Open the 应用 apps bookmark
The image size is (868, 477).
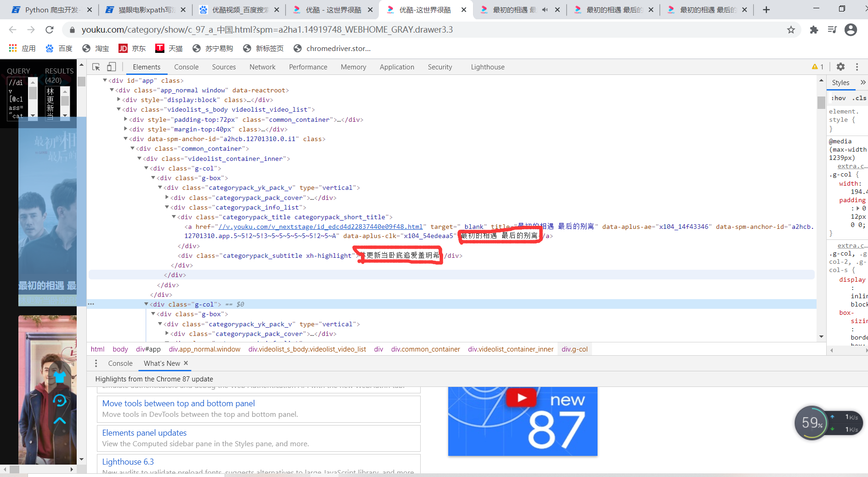[22, 48]
